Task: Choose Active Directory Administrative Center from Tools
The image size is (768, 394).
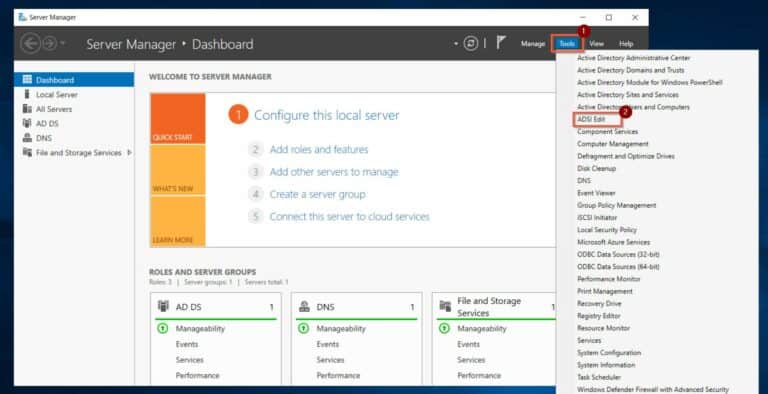Action: tap(633, 58)
